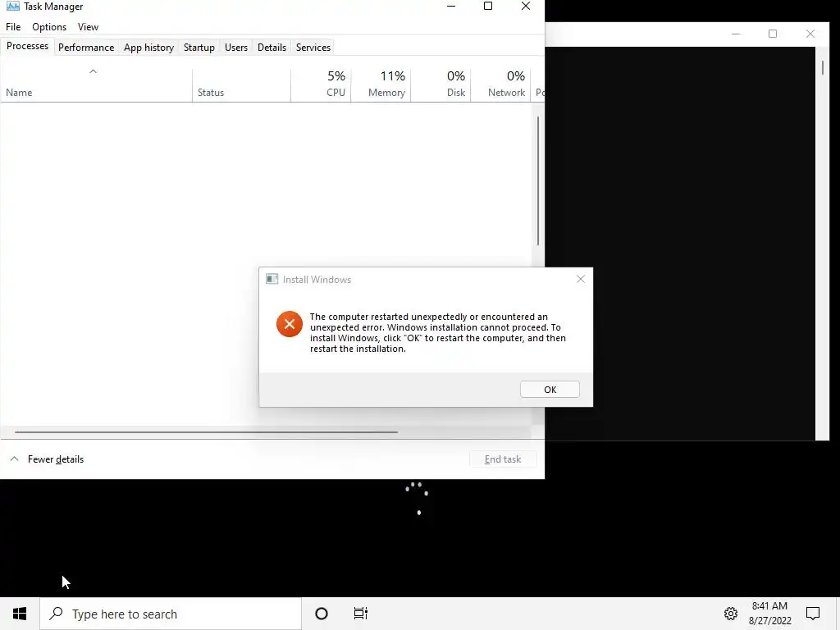
Task: Switch to the App history tab
Action: pos(149,47)
